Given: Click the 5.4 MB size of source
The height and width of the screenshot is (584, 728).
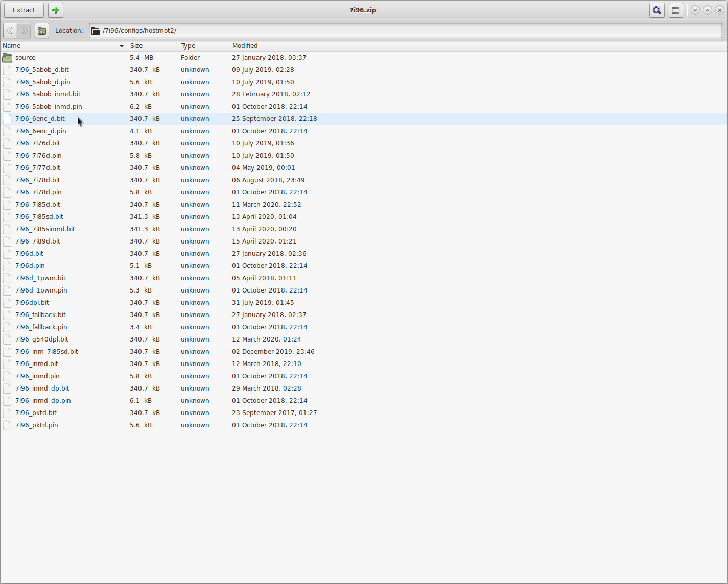Looking at the screenshot, I should 142,58.
